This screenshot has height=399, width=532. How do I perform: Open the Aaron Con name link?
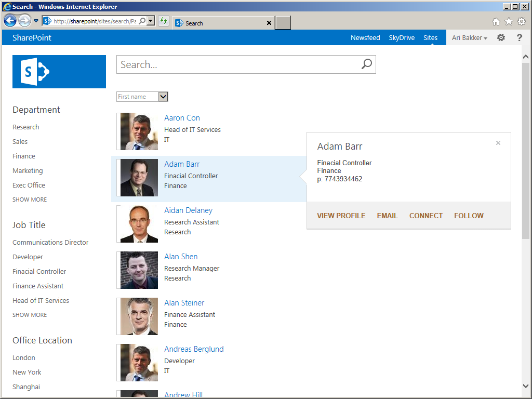coord(182,118)
